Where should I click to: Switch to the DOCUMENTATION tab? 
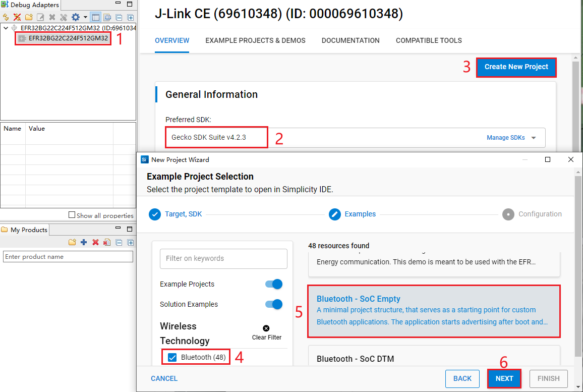click(351, 40)
